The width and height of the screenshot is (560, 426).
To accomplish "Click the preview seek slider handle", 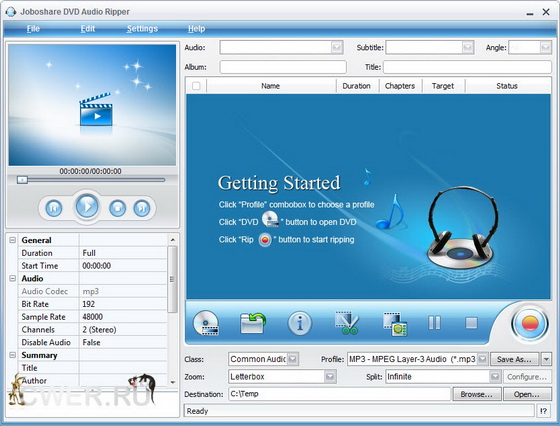I will 22,180.
